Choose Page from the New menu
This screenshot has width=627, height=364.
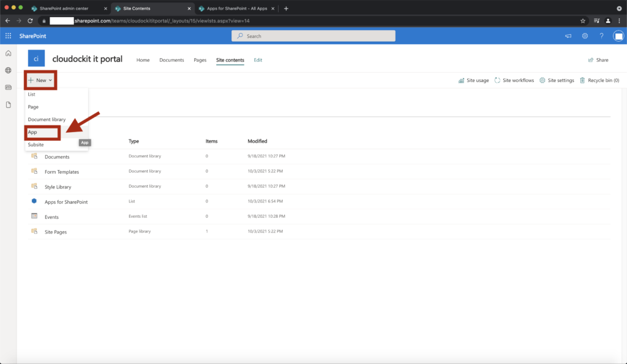[33, 107]
